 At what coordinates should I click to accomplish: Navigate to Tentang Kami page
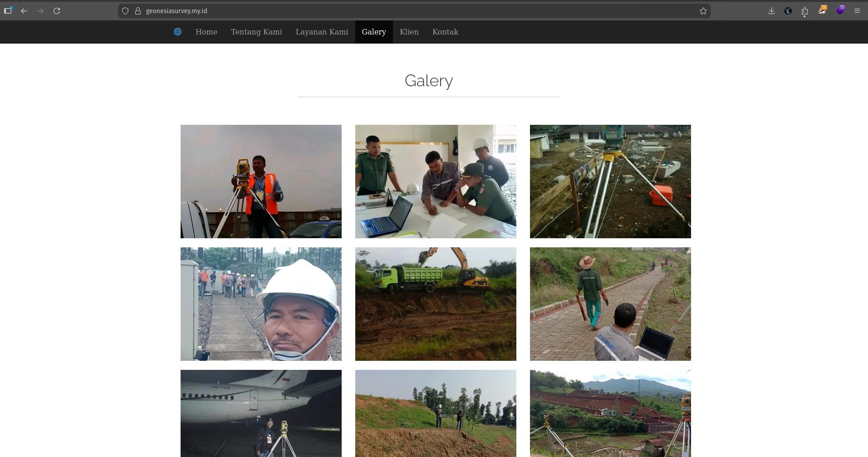click(x=256, y=32)
